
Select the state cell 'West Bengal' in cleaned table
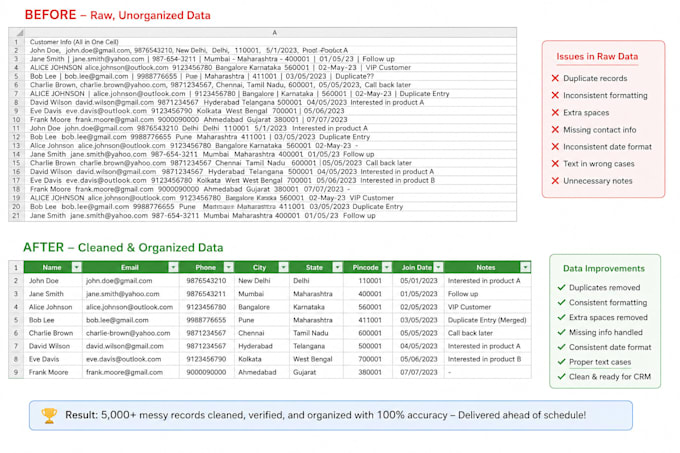tap(316, 359)
